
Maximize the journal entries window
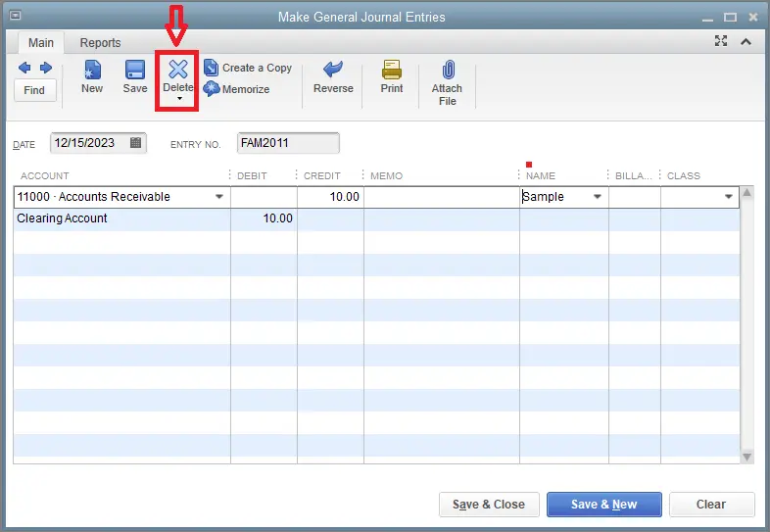point(730,18)
